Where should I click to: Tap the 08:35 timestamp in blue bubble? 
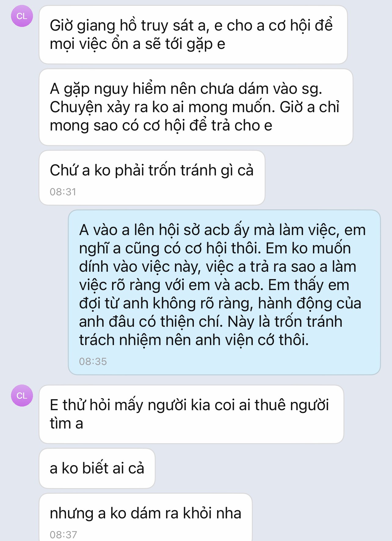93,362
